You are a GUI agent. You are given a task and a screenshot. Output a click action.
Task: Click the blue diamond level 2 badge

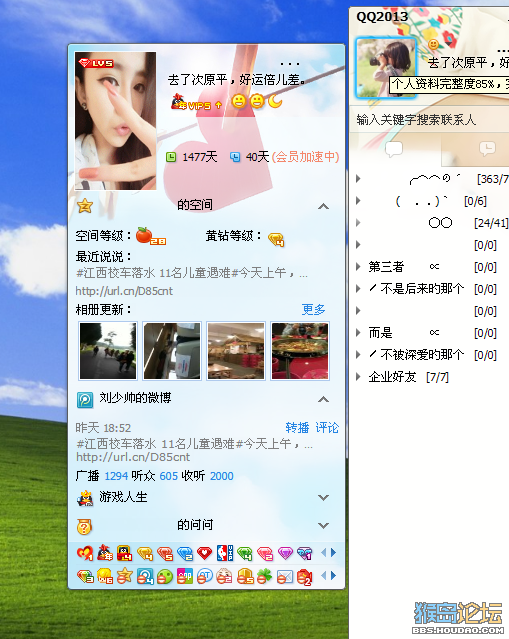tap(185, 553)
